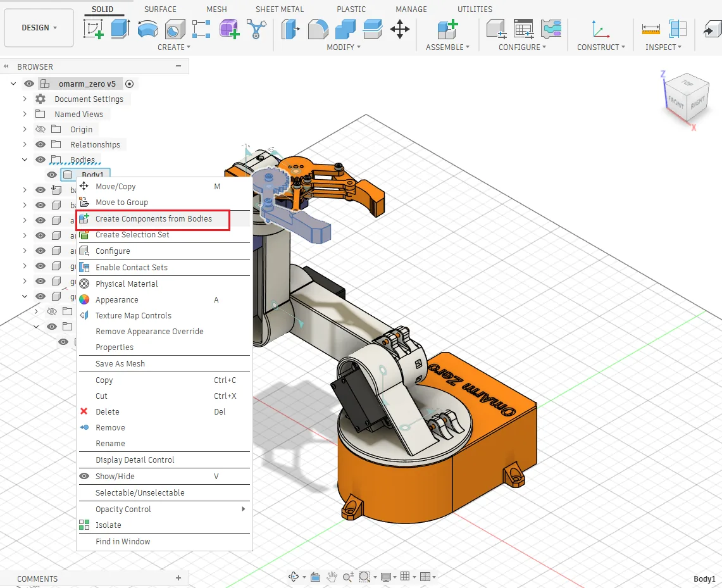The width and height of the screenshot is (722, 588).
Task: Open the Opacity Control submenu
Action: pos(165,510)
